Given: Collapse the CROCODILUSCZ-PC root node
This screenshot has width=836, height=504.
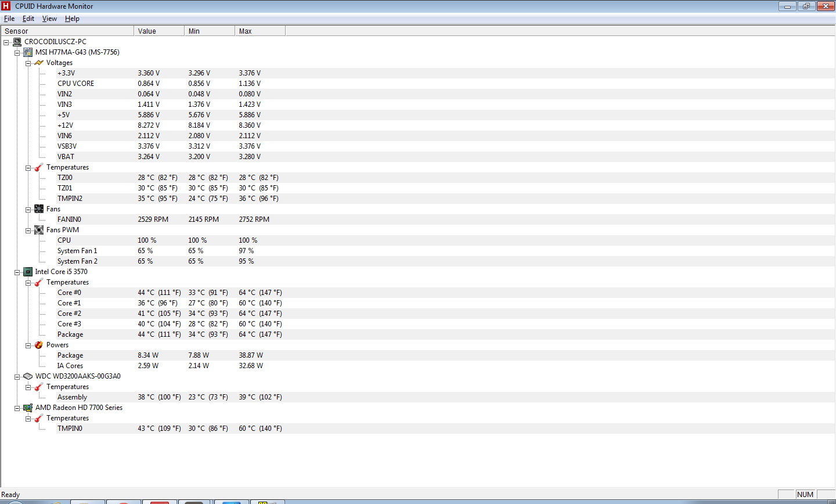Looking at the screenshot, I should pos(6,42).
